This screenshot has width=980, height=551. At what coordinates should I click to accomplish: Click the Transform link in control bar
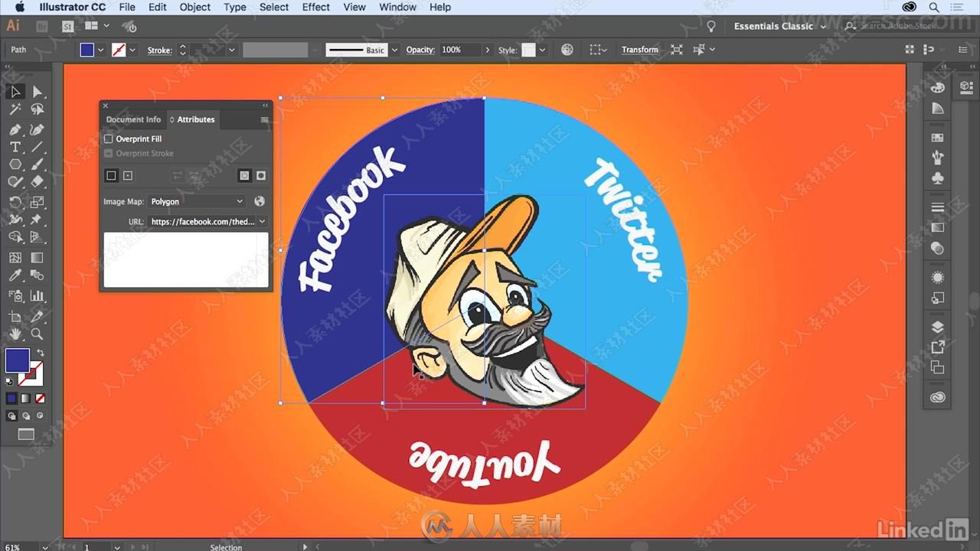[639, 50]
